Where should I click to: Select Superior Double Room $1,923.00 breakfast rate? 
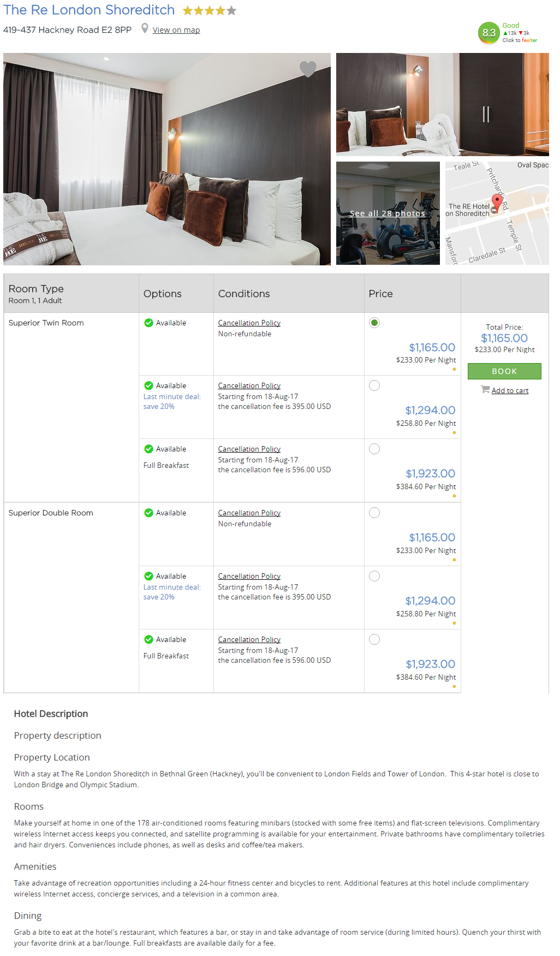(x=374, y=639)
